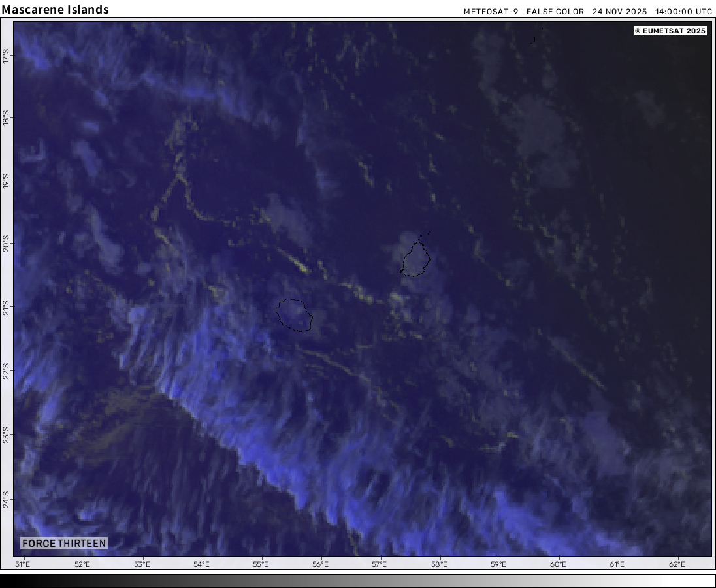Click the Mascarene Islands title text
Image resolution: width=716 pixels, height=588 pixels.
click(x=56, y=10)
